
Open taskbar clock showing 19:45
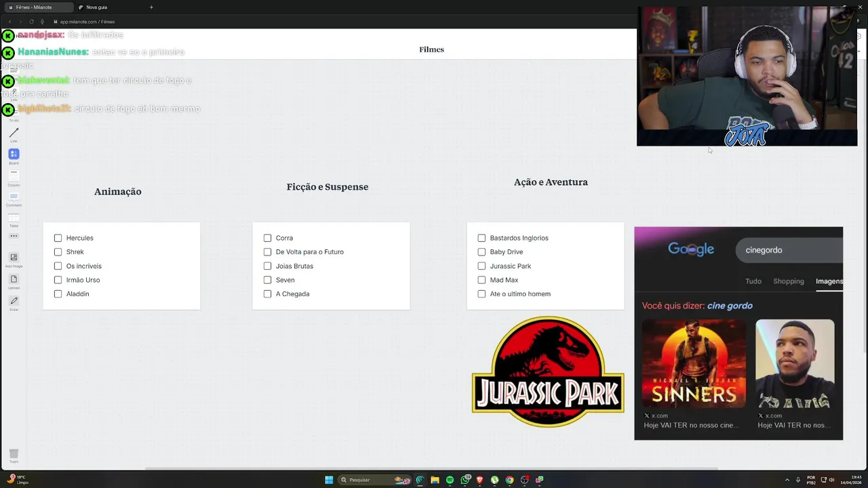point(851,480)
